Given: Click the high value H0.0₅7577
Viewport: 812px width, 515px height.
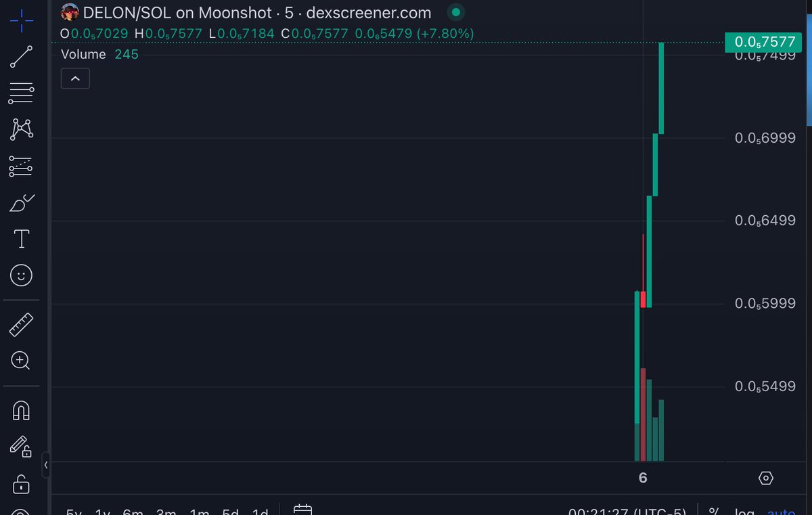Looking at the screenshot, I should point(168,33).
